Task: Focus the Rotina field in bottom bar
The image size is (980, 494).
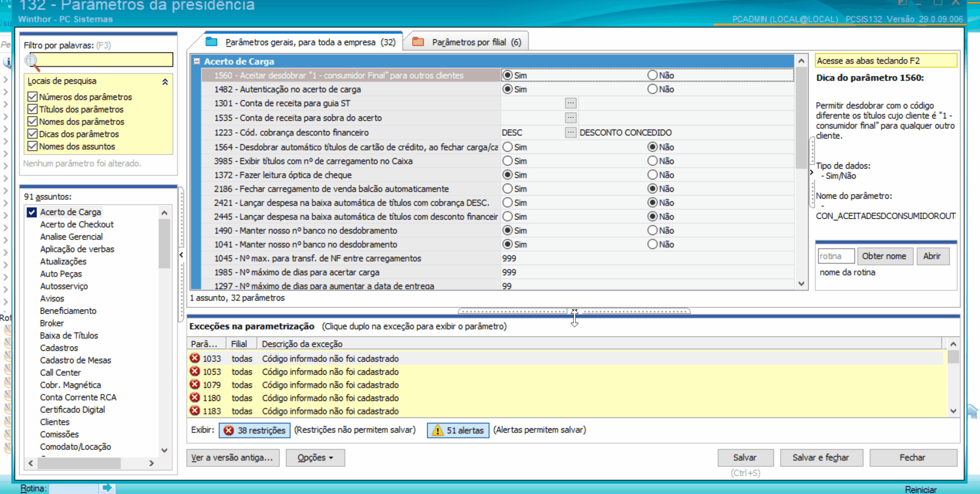Action: coord(74,488)
